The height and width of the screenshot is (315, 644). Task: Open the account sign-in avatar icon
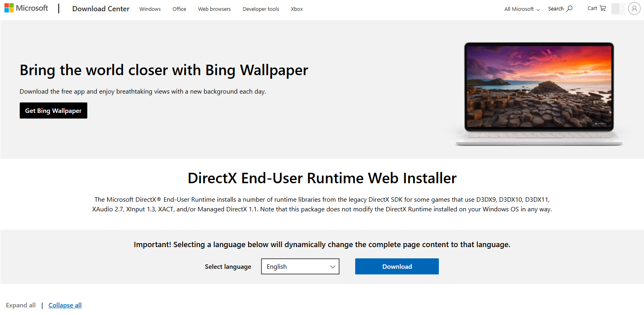click(x=634, y=8)
